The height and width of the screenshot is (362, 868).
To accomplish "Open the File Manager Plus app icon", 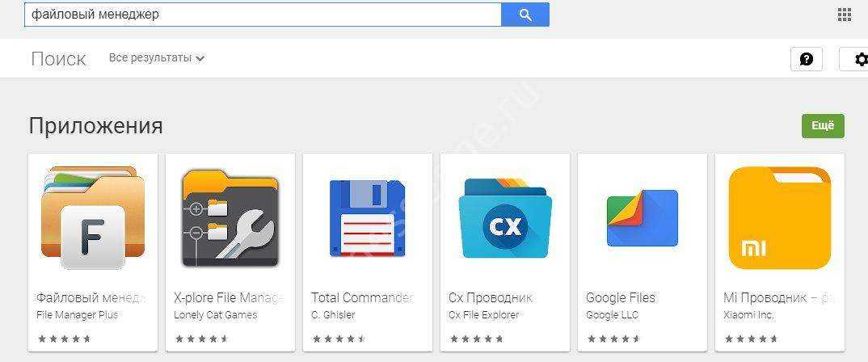I will coord(92,217).
